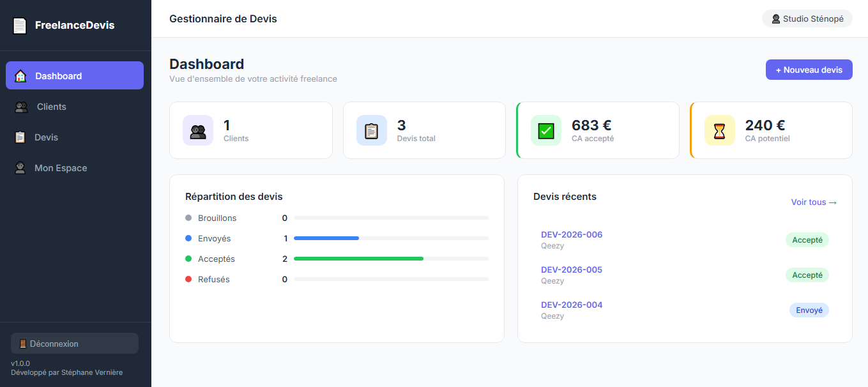Click the green checkmark CA accepté icon

pyautogui.click(x=545, y=130)
